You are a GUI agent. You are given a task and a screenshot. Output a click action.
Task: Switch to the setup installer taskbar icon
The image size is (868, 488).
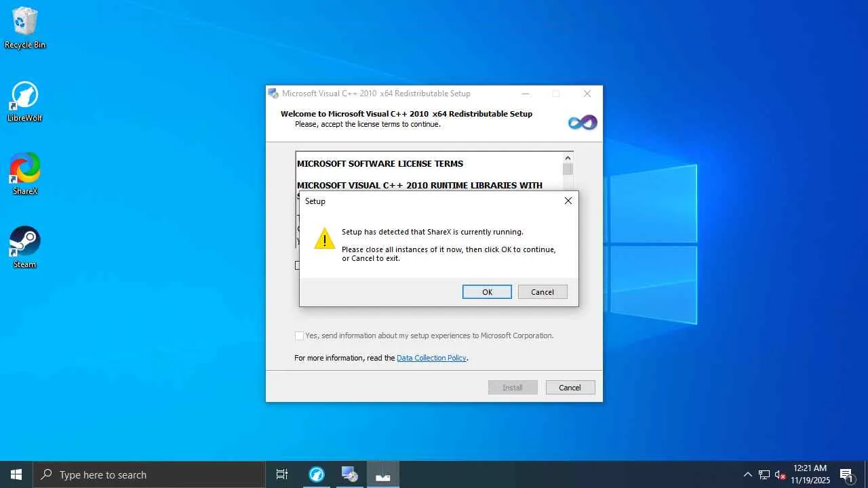click(x=350, y=474)
